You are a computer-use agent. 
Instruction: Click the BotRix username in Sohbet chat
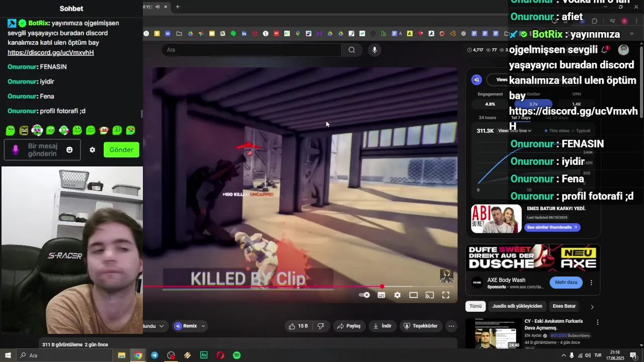pyautogui.click(x=38, y=23)
